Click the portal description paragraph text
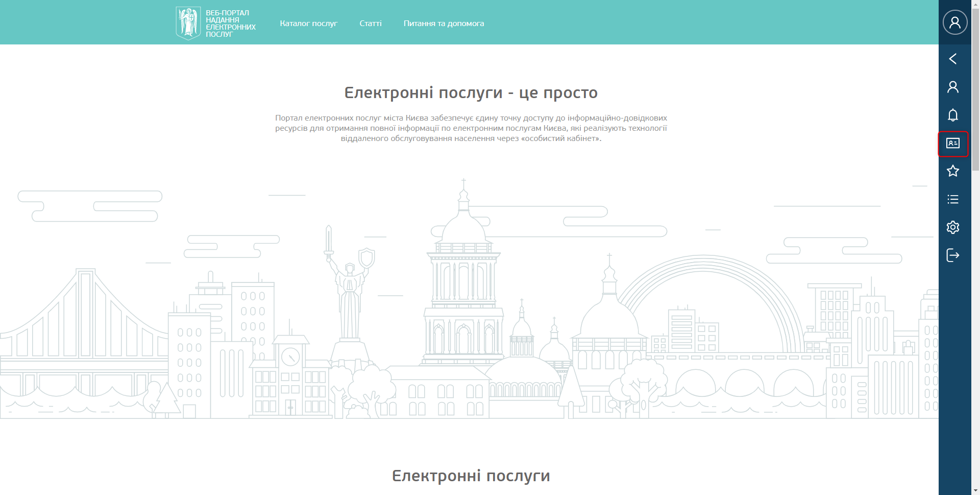Viewport: 980px width, 495px height. coord(471,128)
